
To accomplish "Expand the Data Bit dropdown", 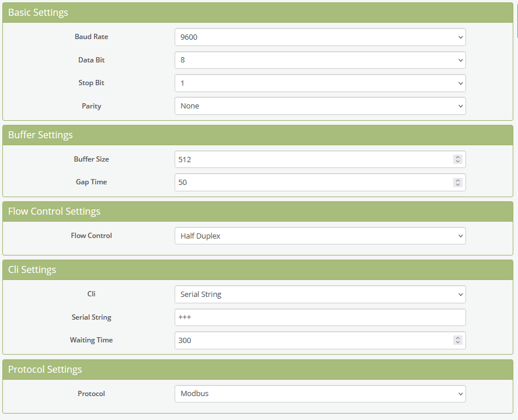I will [x=320, y=60].
